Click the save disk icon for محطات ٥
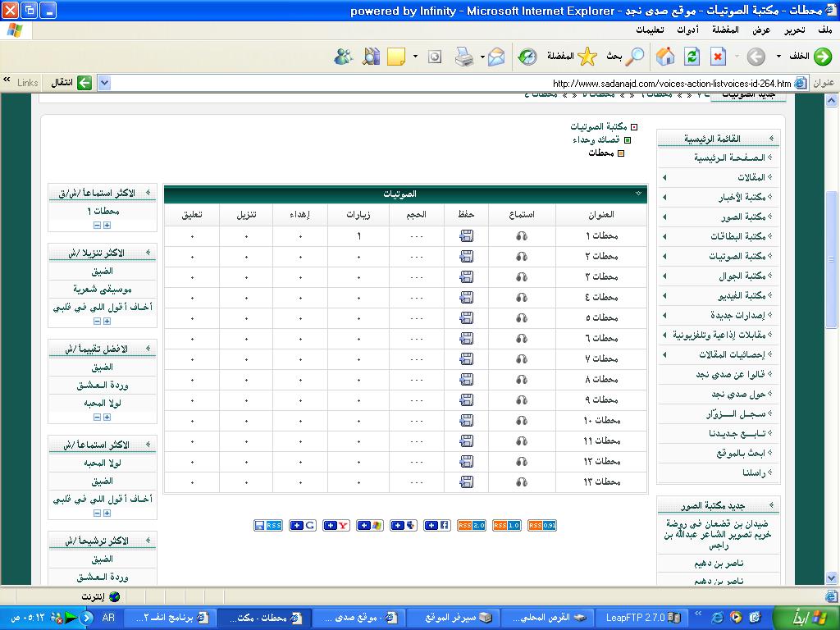The height and width of the screenshot is (630, 840). click(467, 317)
